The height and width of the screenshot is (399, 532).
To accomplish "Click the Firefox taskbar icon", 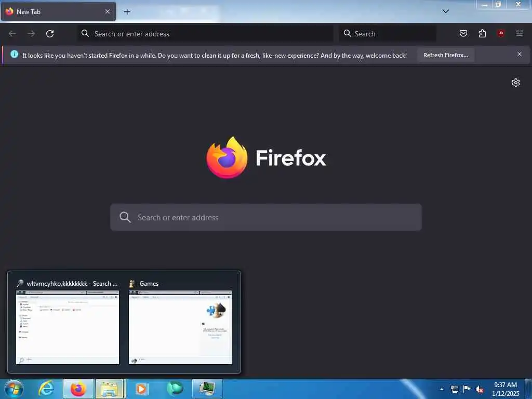I will tap(78, 389).
